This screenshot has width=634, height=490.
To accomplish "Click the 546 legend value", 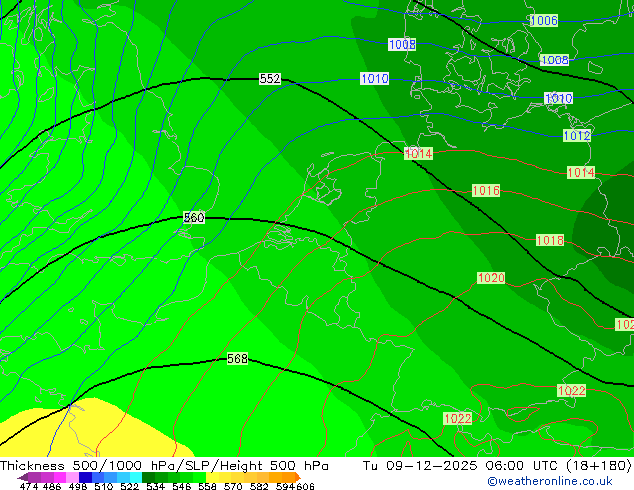I will click(x=181, y=486).
